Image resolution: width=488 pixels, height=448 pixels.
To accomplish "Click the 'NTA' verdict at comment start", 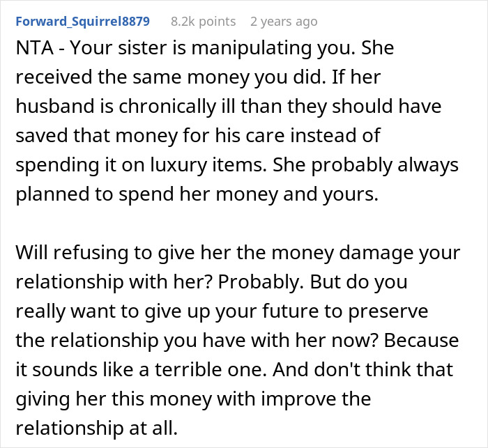I will point(35,48).
